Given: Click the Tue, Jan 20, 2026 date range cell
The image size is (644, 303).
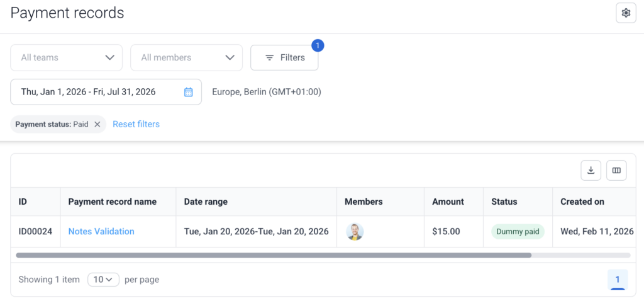Looking at the screenshot, I should 257,231.
